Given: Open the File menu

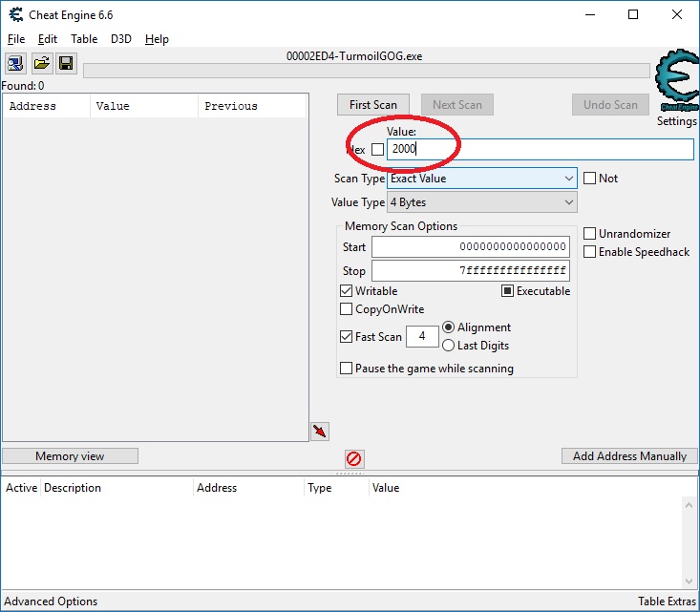Looking at the screenshot, I should [x=16, y=39].
